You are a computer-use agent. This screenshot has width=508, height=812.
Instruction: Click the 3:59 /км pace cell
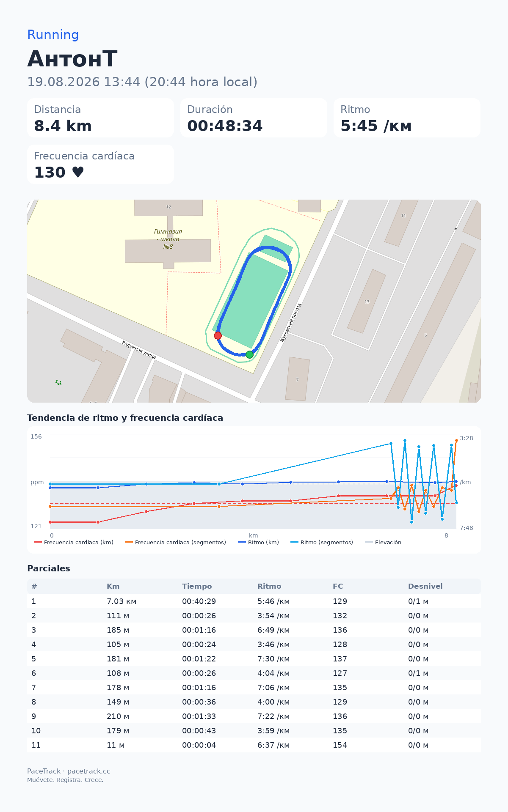pos(273,730)
